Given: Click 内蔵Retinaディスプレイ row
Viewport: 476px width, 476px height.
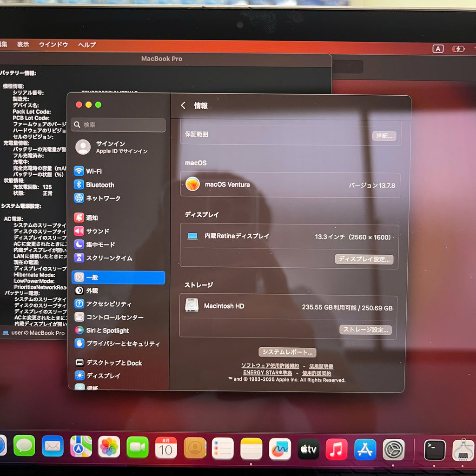Looking at the screenshot, I should coord(289,237).
